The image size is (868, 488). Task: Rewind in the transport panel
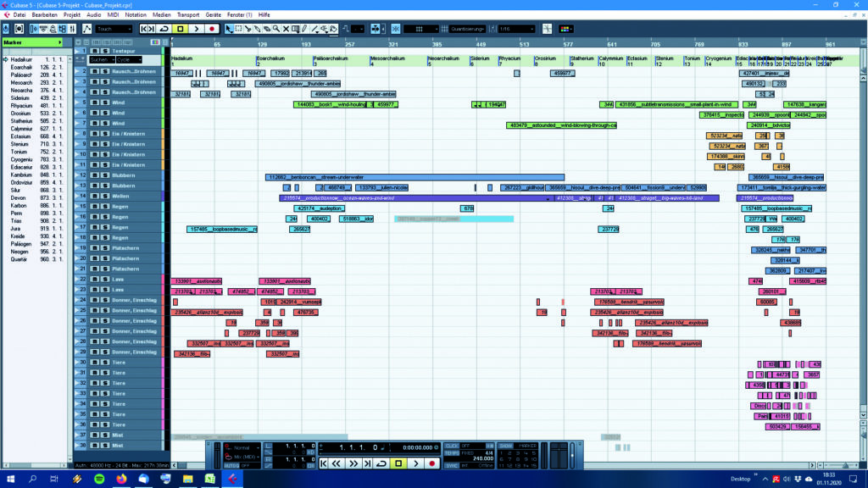337,463
